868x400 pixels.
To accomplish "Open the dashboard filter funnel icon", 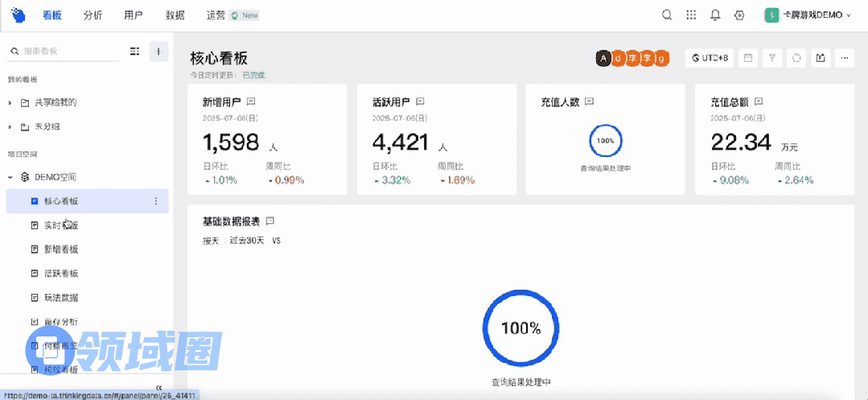I will pyautogui.click(x=772, y=58).
